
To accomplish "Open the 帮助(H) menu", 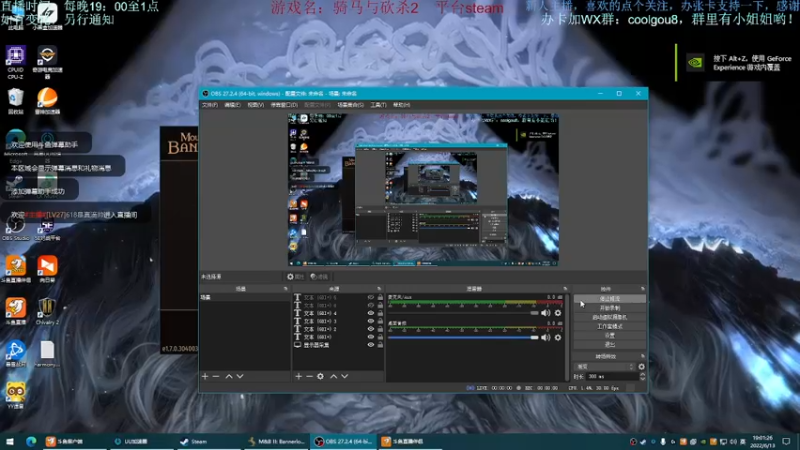I will click(402, 105).
